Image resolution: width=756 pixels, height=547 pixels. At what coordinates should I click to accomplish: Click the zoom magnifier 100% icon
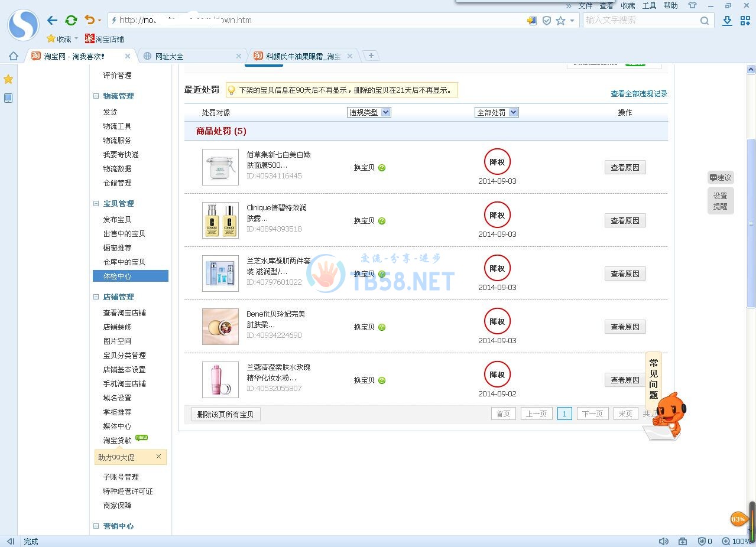click(726, 541)
